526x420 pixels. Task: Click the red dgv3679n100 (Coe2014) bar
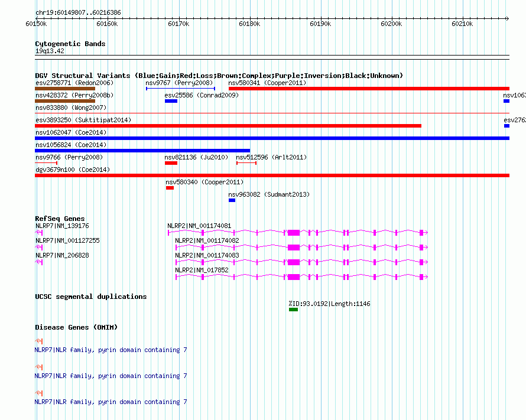point(272,175)
